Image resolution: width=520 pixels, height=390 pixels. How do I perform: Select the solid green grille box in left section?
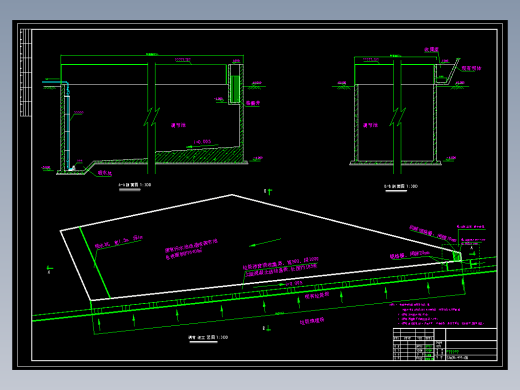(x=235, y=89)
